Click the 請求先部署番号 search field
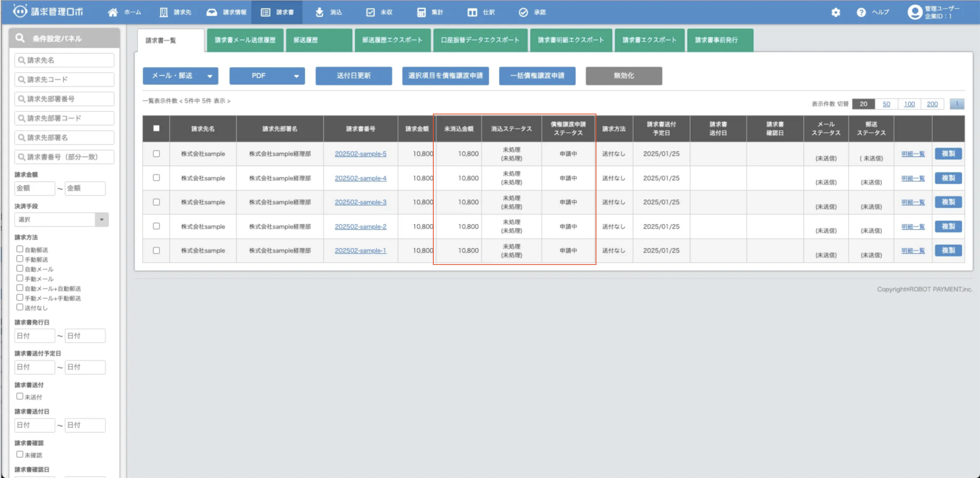The height and width of the screenshot is (478, 980). coord(64,99)
